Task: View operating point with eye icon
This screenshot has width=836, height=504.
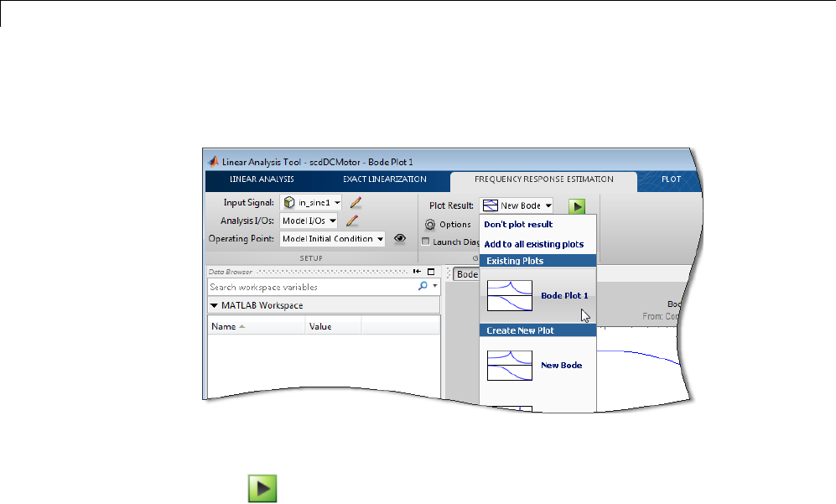Action: pos(400,238)
